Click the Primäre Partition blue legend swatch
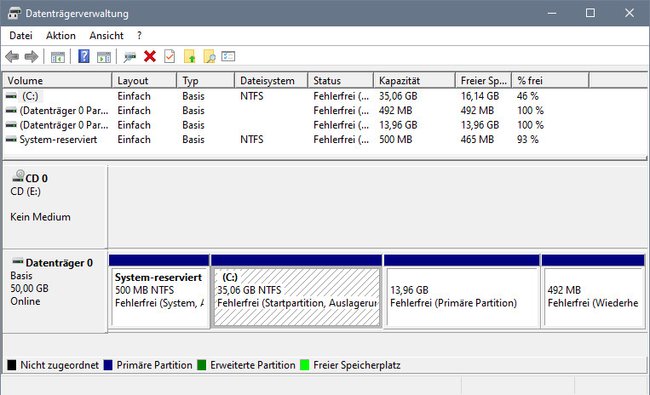Viewport: 650px width, 395px height. pos(108,365)
